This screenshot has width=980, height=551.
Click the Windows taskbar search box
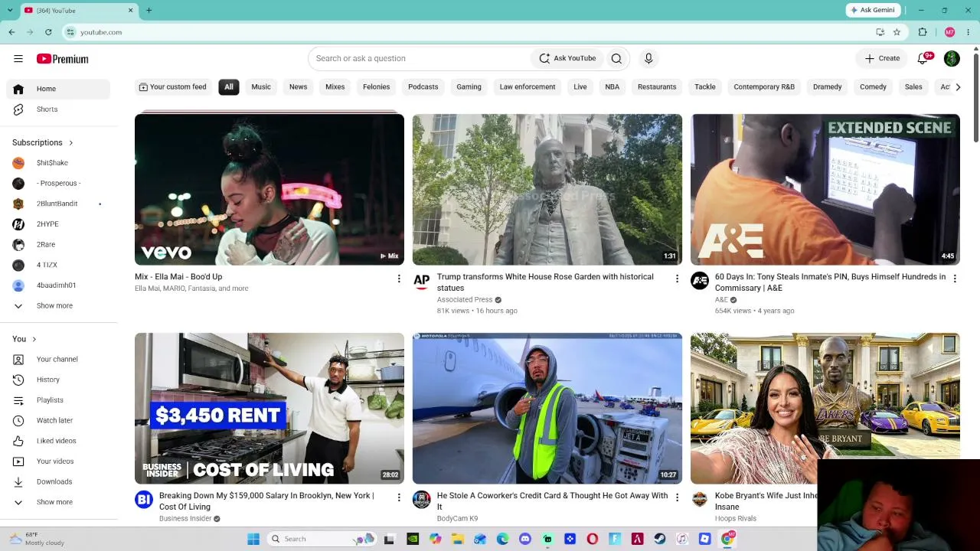pyautogui.click(x=322, y=539)
